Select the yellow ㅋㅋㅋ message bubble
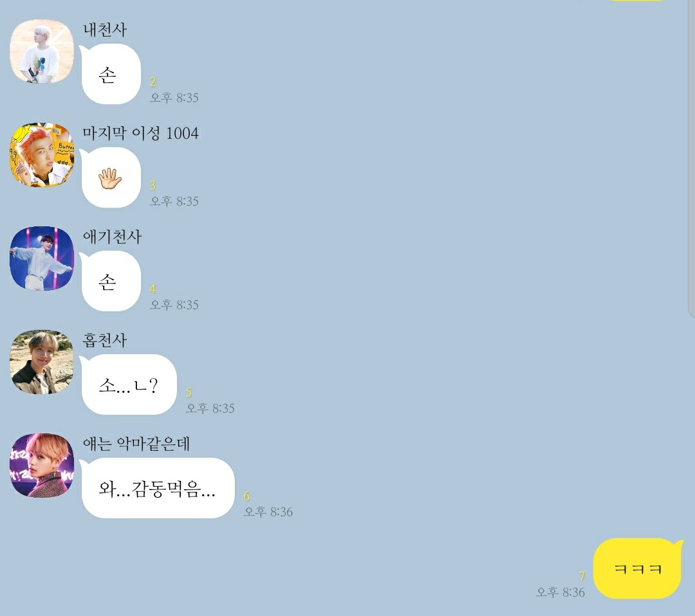Screen dimensions: 695x616 [638, 568]
